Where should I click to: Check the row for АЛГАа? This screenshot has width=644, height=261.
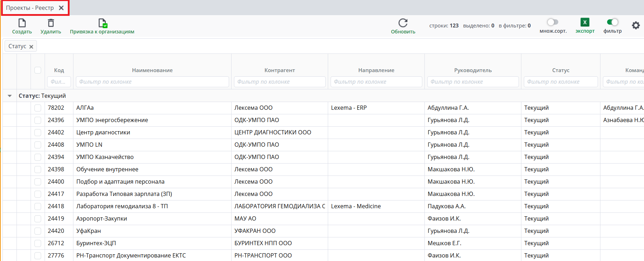click(38, 108)
